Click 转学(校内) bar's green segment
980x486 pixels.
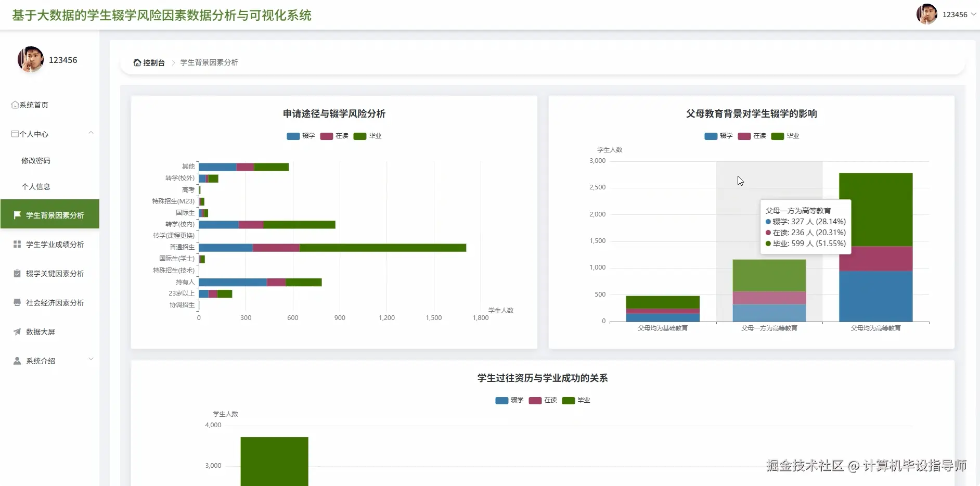(x=300, y=225)
